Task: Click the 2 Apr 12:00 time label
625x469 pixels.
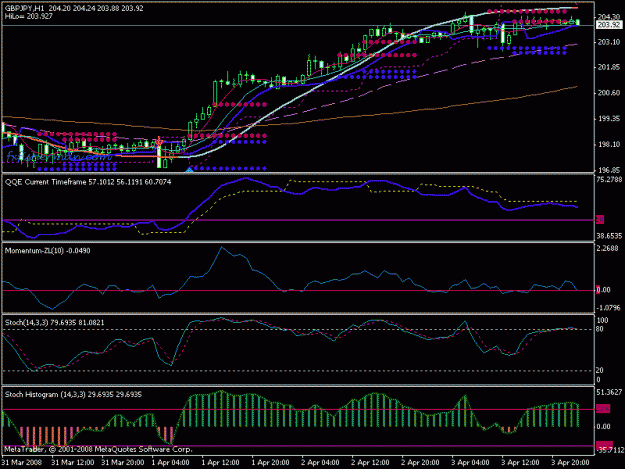Action: point(370,462)
